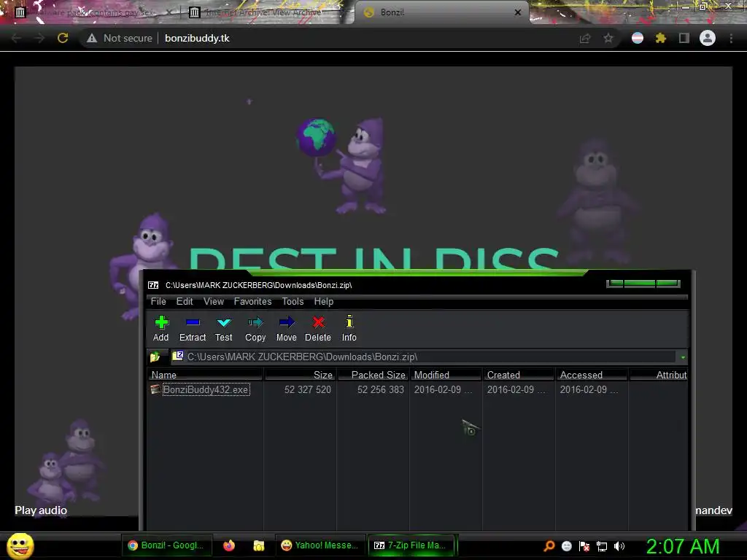Click the 7-Zip address path field
The height and width of the screenshot is (560, 747).
[x=424, y=357]
